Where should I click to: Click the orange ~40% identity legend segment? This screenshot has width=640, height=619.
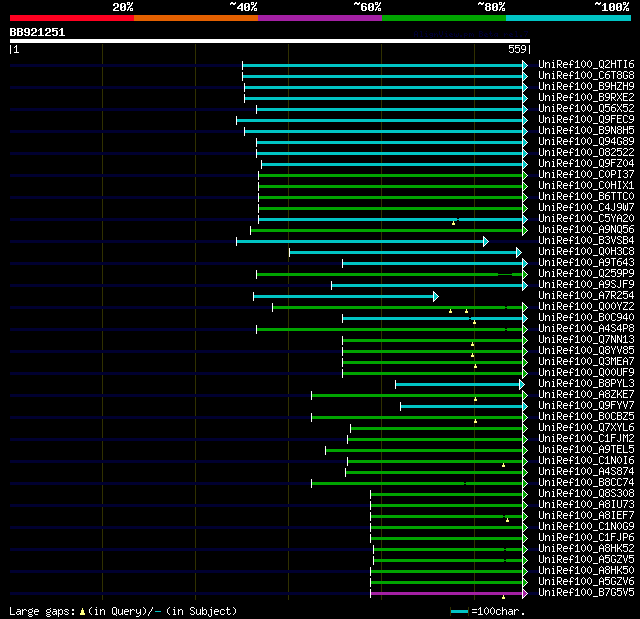196,18
